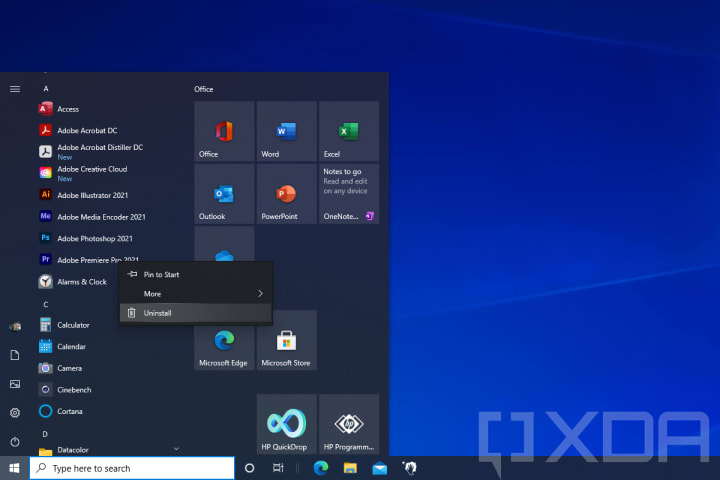720x480 pixels.
Task: Expand the Start hamburger menu
Action: tap(15, 89)
